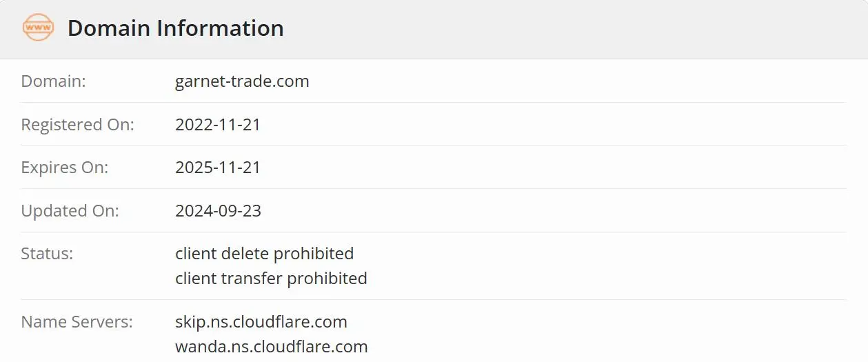Click client transfer prohibited status text
The width and height of the screenshot is (868, 362).
point(271,279)
